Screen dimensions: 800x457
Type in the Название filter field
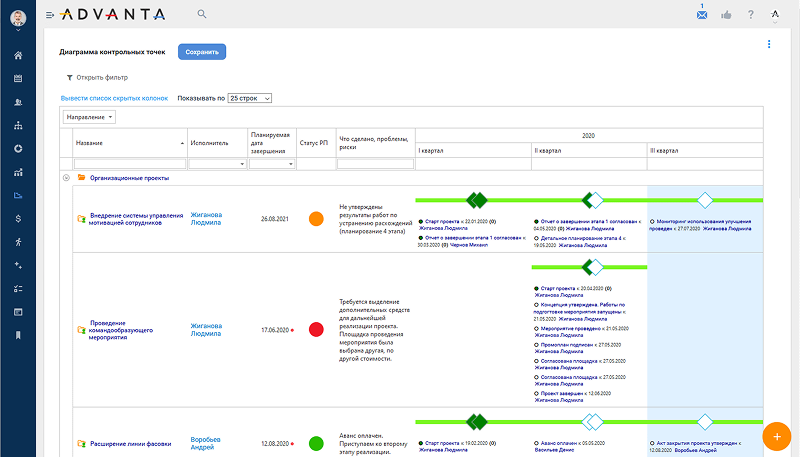click(x=129, y=164)
